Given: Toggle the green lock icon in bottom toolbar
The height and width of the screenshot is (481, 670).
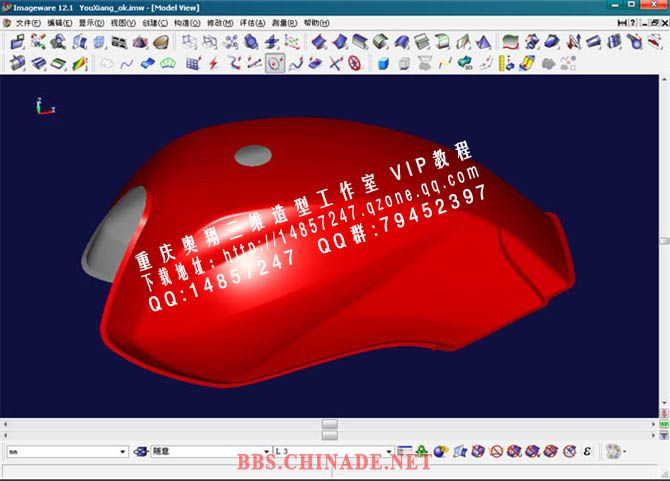Looking at the screenshot, I should pos(422,452).
